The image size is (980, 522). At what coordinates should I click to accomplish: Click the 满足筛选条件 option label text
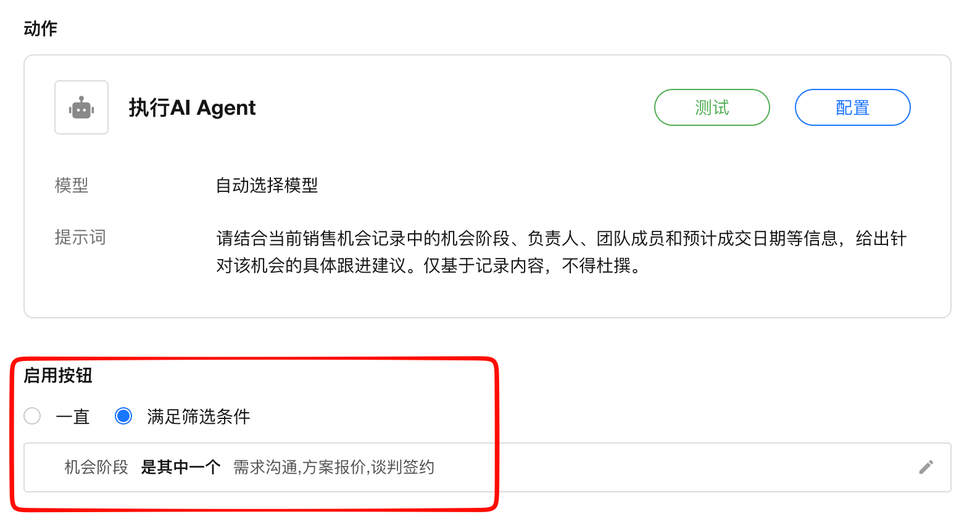198,417
